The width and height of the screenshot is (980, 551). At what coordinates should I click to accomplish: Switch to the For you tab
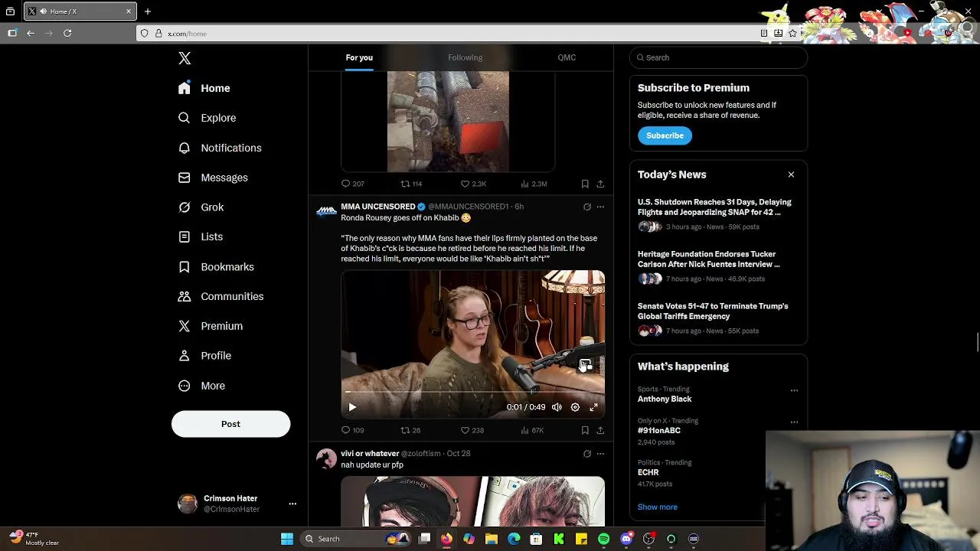pyautogui.click(x=359, y=57)
